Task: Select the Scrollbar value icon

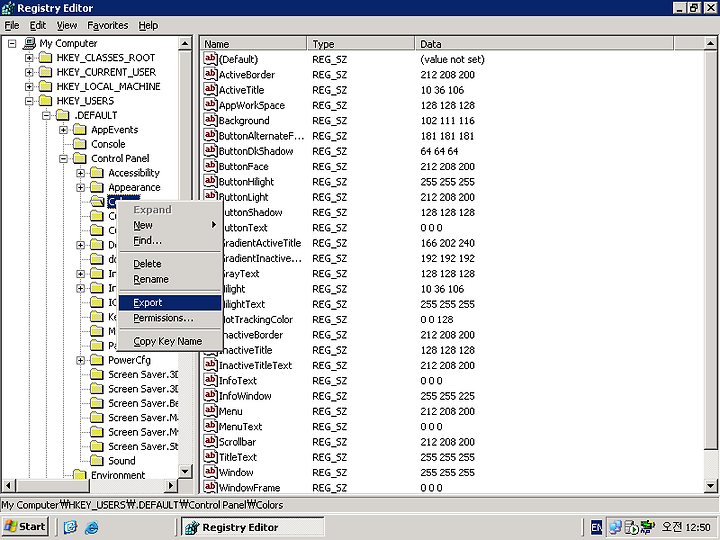Action: (210, 441)
